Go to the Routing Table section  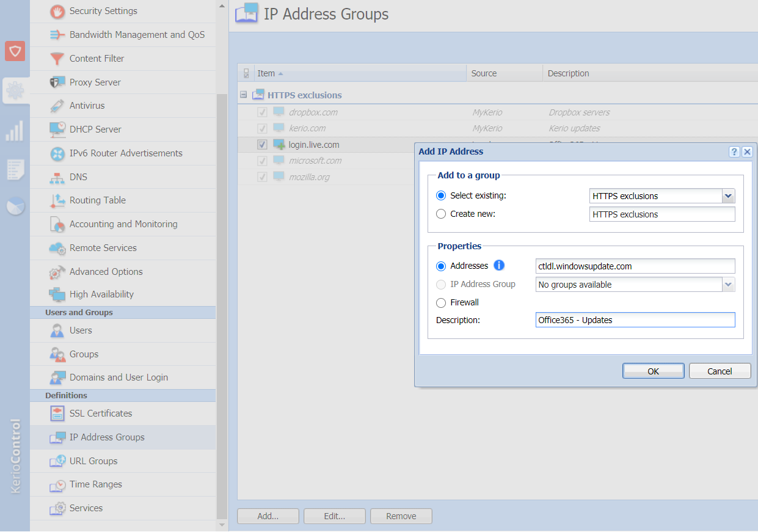click(x=123, y=200)
